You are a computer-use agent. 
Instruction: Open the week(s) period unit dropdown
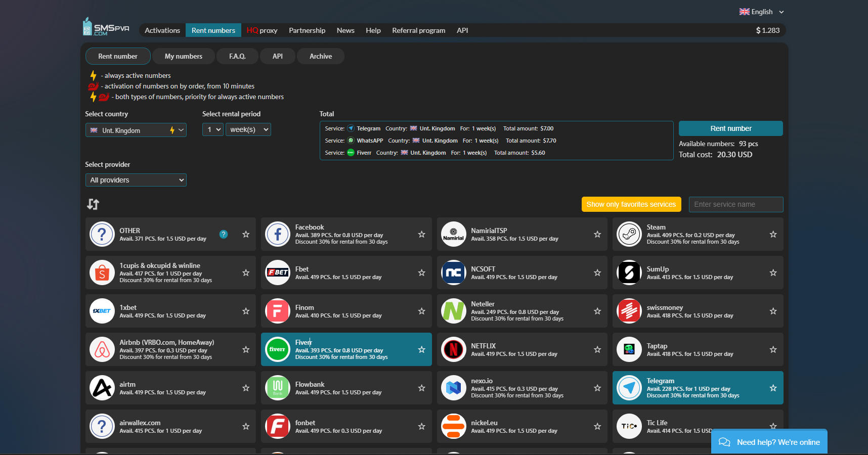248,129
